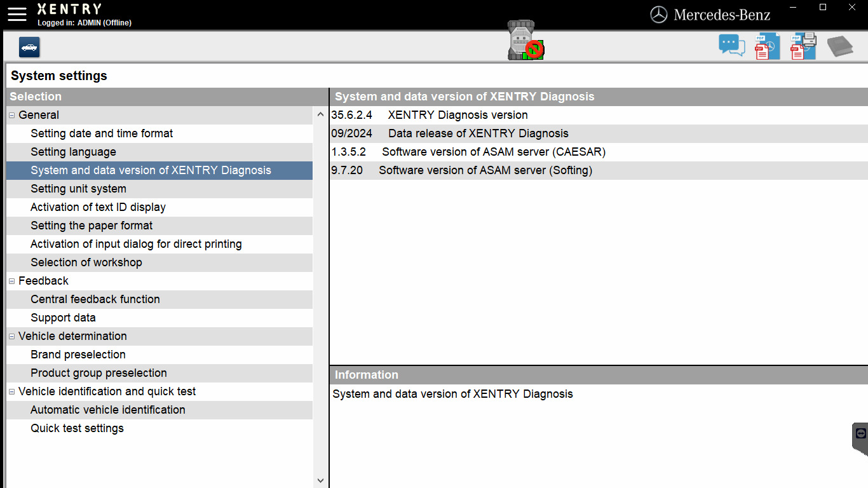Click the multiplexer connection status icon
The image size is (868, 488).
526,41
